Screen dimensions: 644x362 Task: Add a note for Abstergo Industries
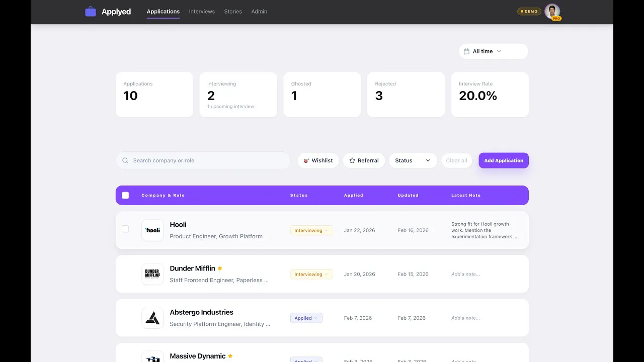pyautogui.click(x=465, y=318)
